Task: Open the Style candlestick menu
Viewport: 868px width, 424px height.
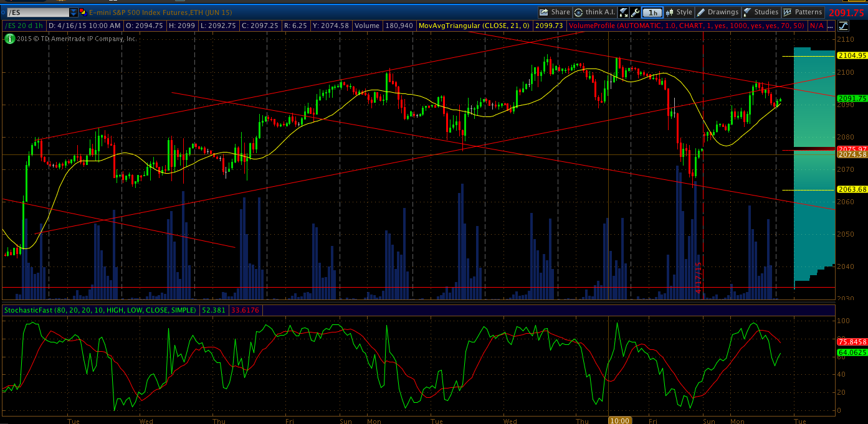Action: coord(679,12)
